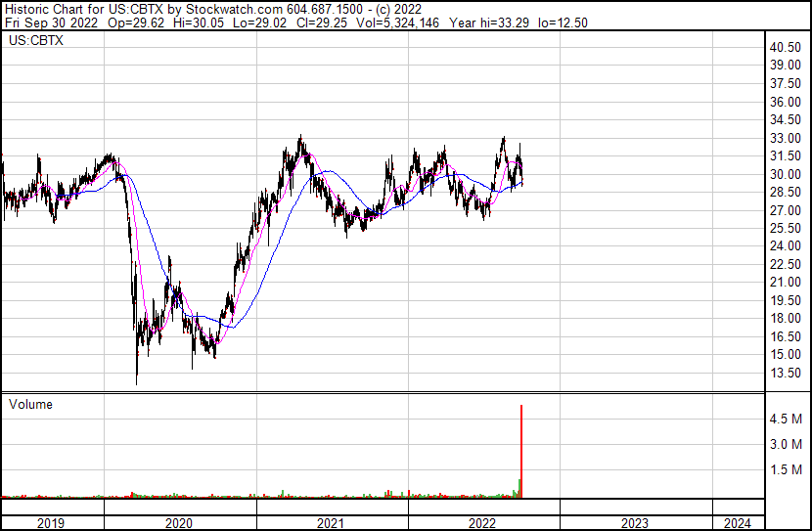This screenshot has width=812, height=531.
Task: Click the 30.00 price axis label
Action: pos(786,174)
